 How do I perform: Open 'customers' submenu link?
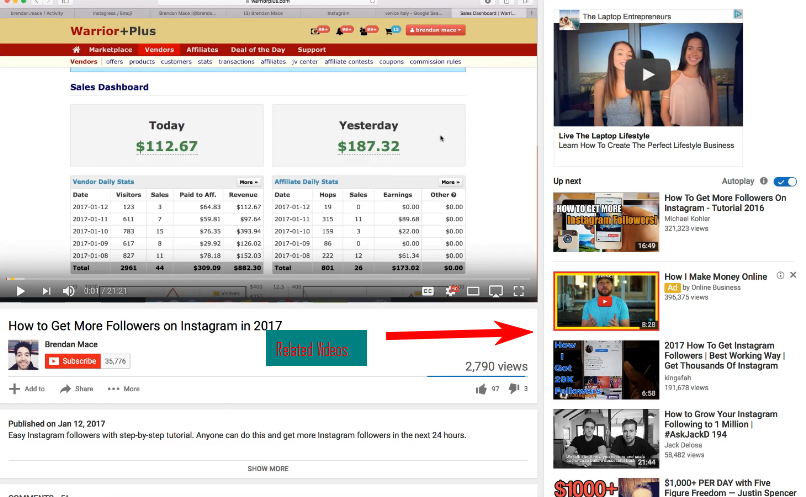[176, 62]
